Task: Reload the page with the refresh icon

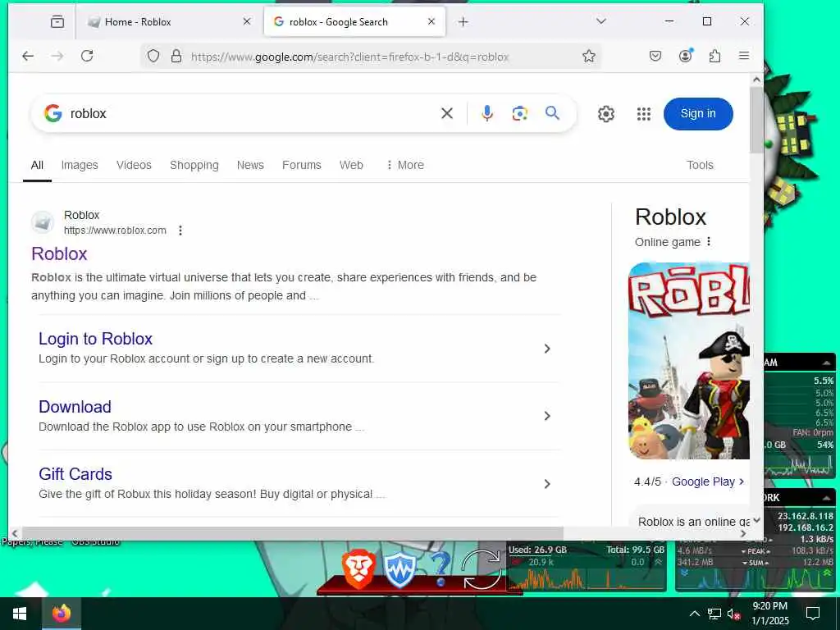Action: tap(87, 57)
